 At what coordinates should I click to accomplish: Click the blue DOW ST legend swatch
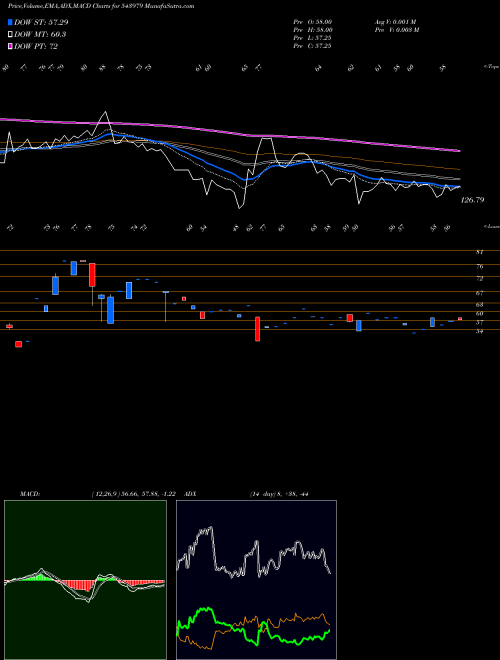(10, 22)
